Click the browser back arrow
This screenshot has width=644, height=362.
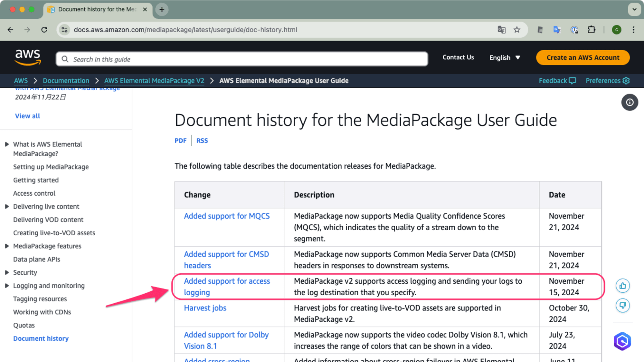[x=10, y=30]
